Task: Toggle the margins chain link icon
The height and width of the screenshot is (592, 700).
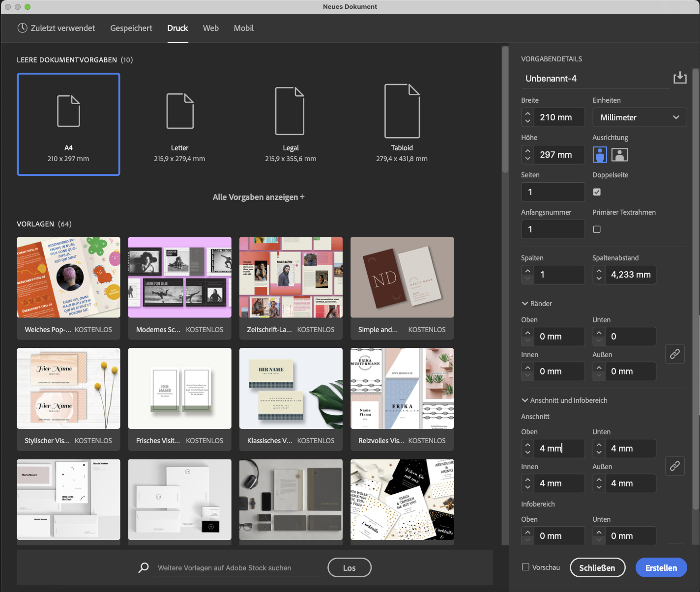Action: 675,354
